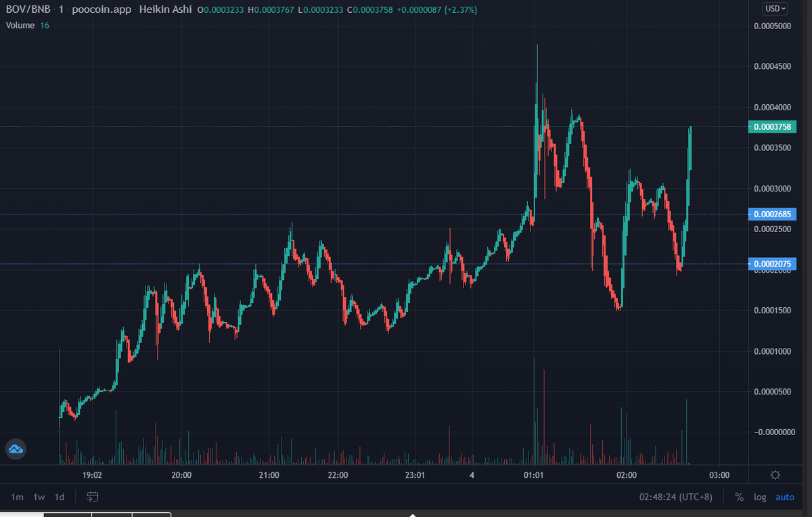The image size is (812, 517).
Task: Open timezone menu showing 02:48:24 (UTC+8)
Action: point(676,497)
